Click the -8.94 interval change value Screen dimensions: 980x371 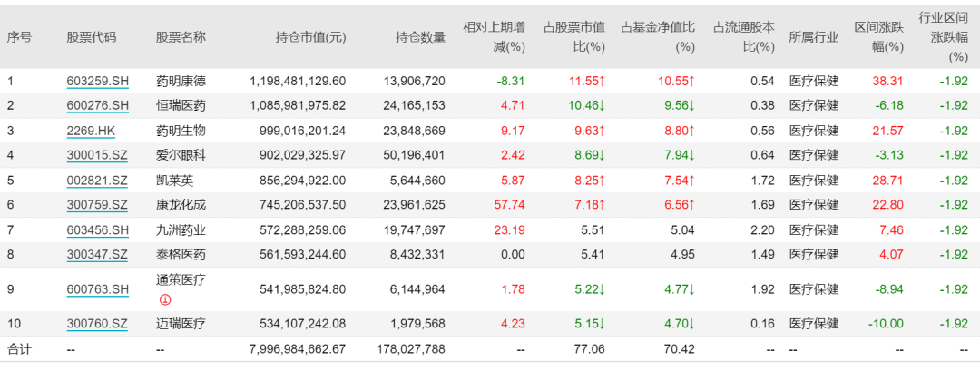pos(888,289)
